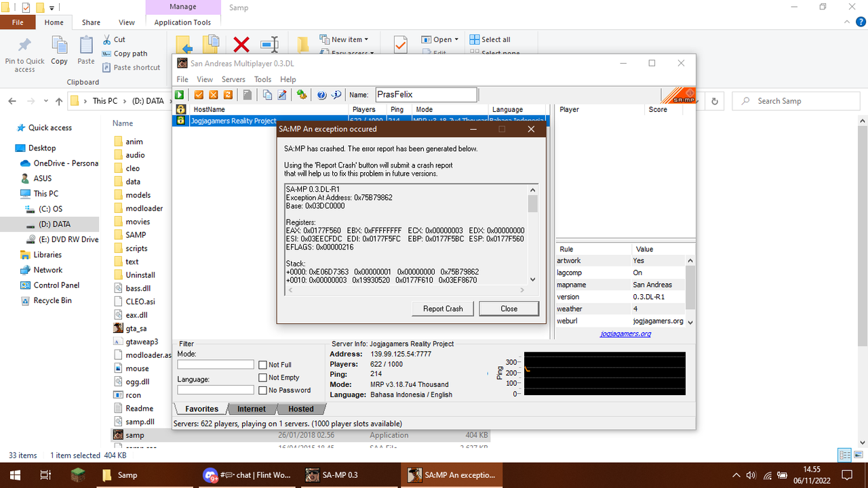Click the crash report horizontal scrollbar
868x488 pixels.
(x=406, y=290)
